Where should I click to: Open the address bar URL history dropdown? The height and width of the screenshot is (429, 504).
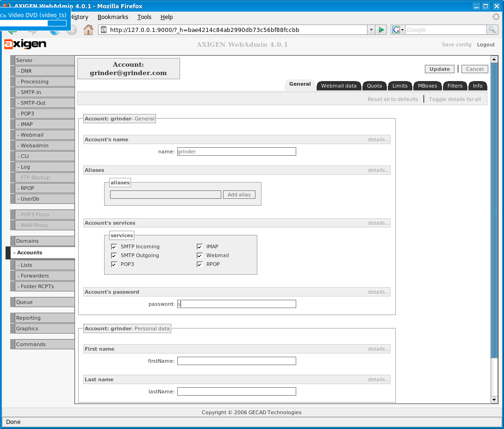371,30
